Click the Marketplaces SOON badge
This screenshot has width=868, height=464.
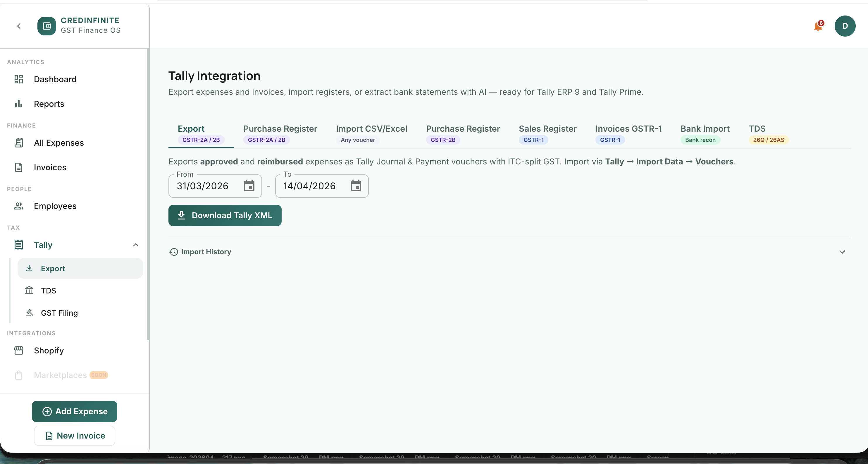[98, 375]
